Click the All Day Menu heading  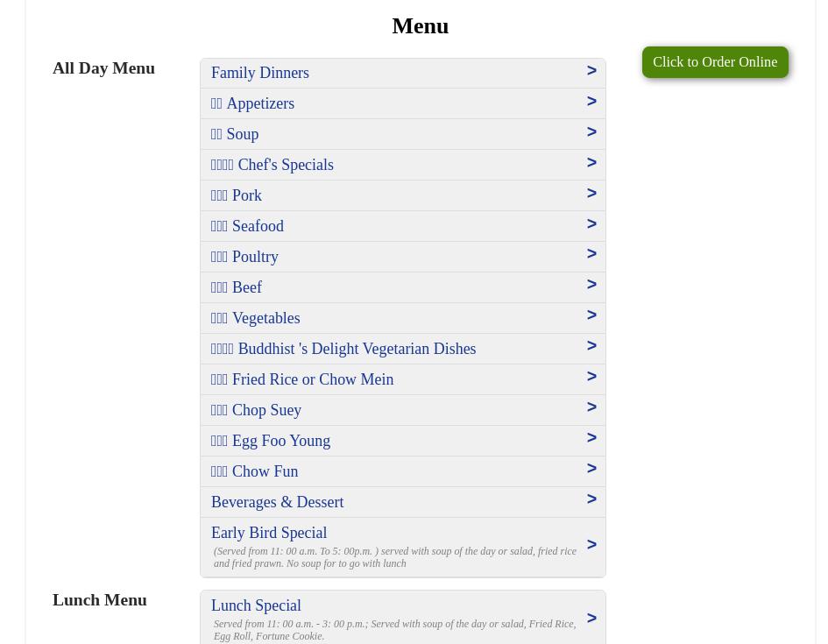click(x=103, y=68)
